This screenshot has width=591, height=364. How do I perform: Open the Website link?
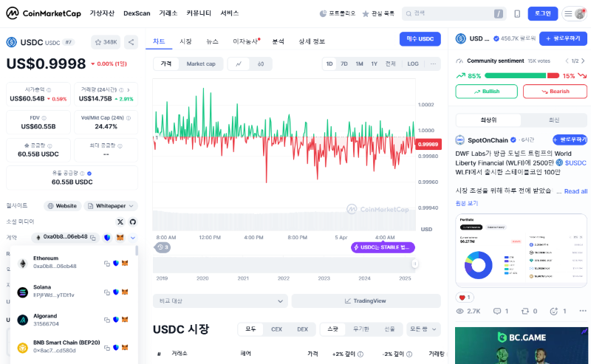pos(62,206)
